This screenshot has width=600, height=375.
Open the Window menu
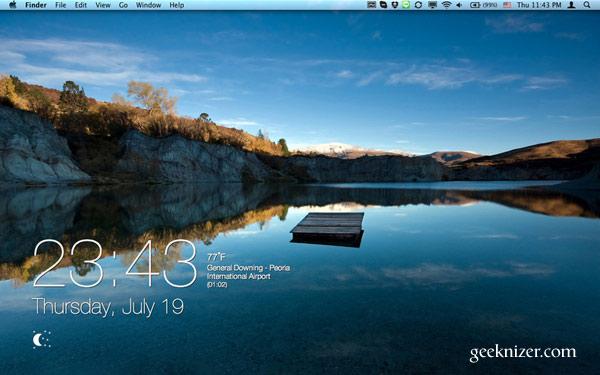point(148,5)
